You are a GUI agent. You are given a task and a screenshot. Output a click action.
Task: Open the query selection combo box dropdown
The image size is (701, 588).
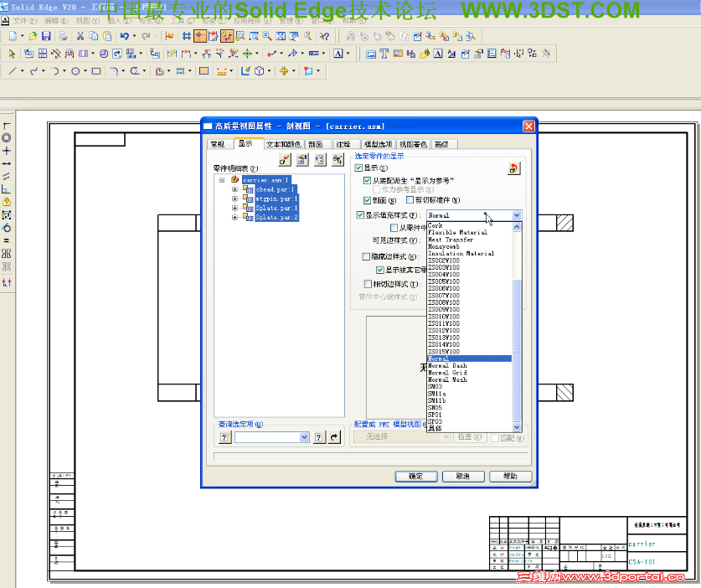[304, 437]
